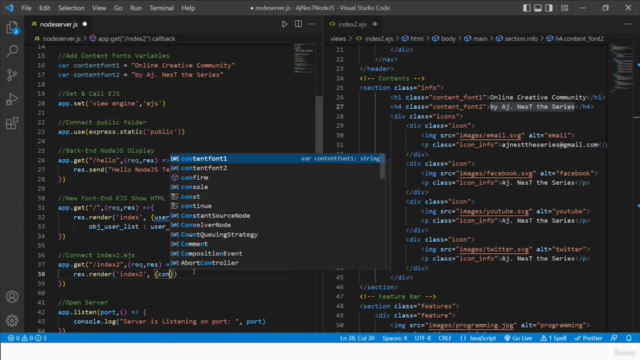Screen dimensions: 640x360
Task: Open the Manage gear settings icon
Action: click(12, 320)
